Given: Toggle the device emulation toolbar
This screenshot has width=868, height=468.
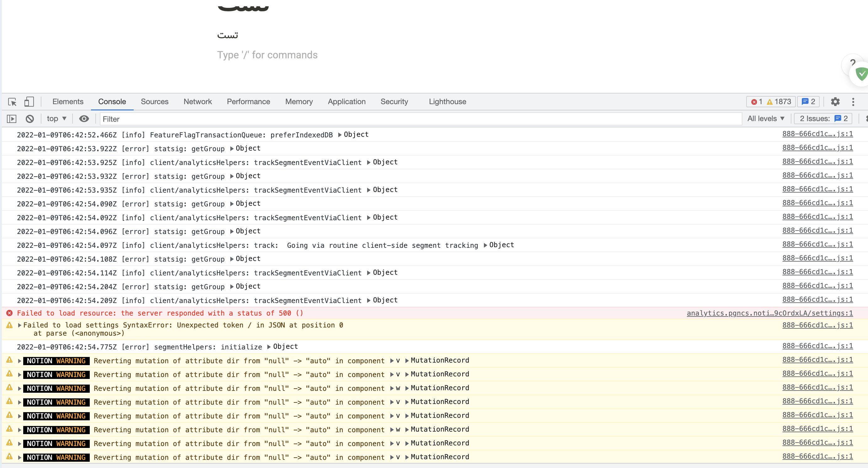Looking at the screenshot, I should click(x=29, y=102).
